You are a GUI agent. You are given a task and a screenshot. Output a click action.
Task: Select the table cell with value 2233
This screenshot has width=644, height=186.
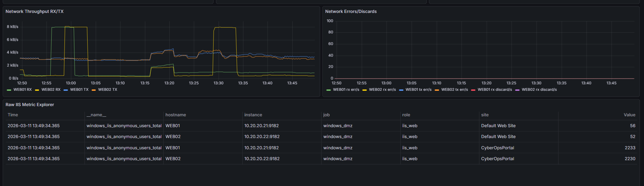click(x=630, y=148)
